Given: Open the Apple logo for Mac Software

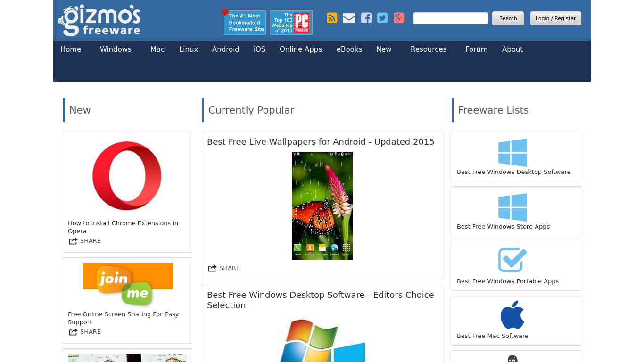Looking at the screenshot, I should [x=512, y=315].
